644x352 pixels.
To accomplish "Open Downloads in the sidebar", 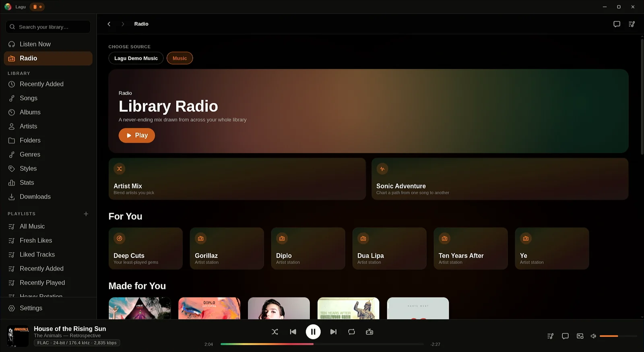I will click(48, 197).
